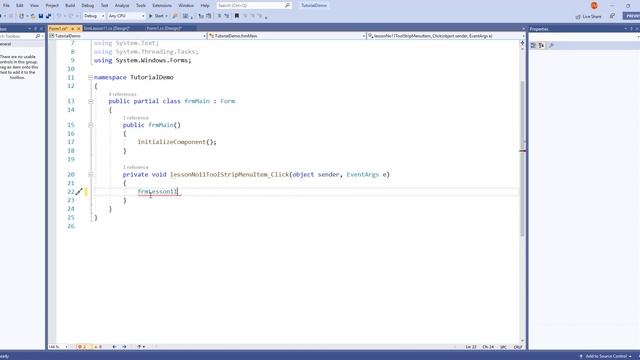Click the feedback icon beside Live Share
640x360 pixels.
coord(612,16)
